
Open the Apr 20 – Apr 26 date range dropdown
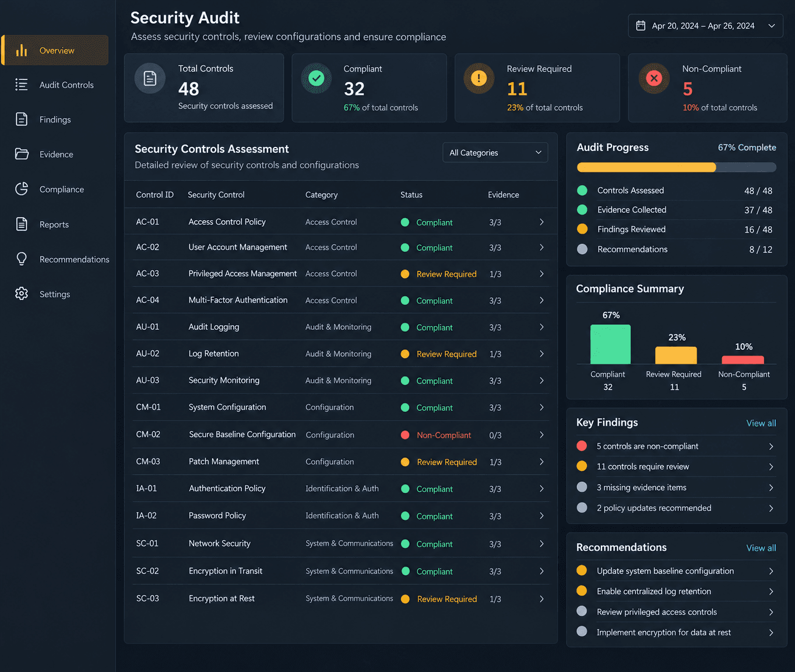coord(706,26)
